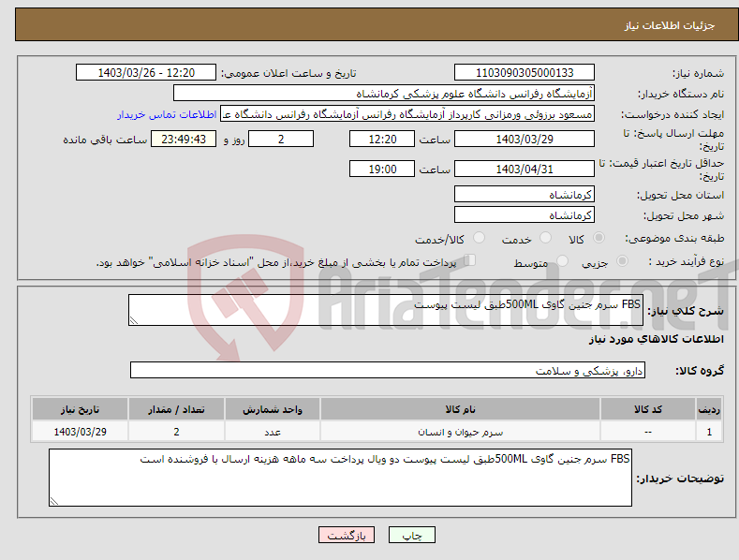Screen dimensions: 739x560
Task: Click the گروه کالا field دارو، پزشکی و سلامت
Action: (388, 371)
